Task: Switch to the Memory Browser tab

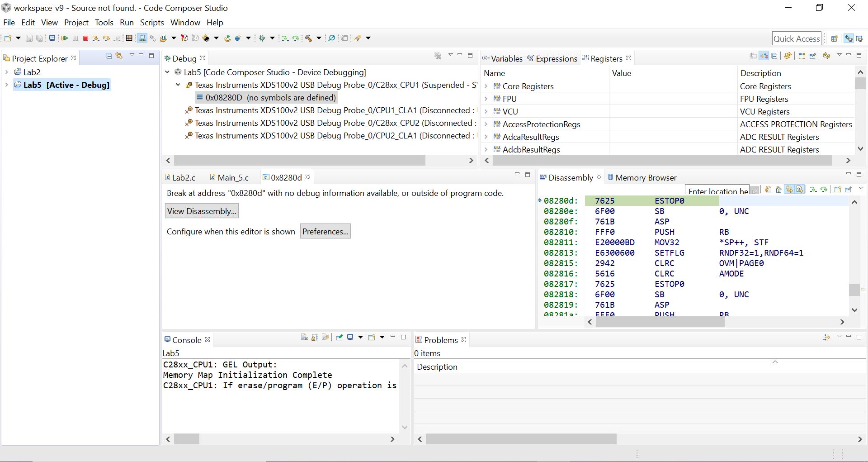Action: point(645,178)
